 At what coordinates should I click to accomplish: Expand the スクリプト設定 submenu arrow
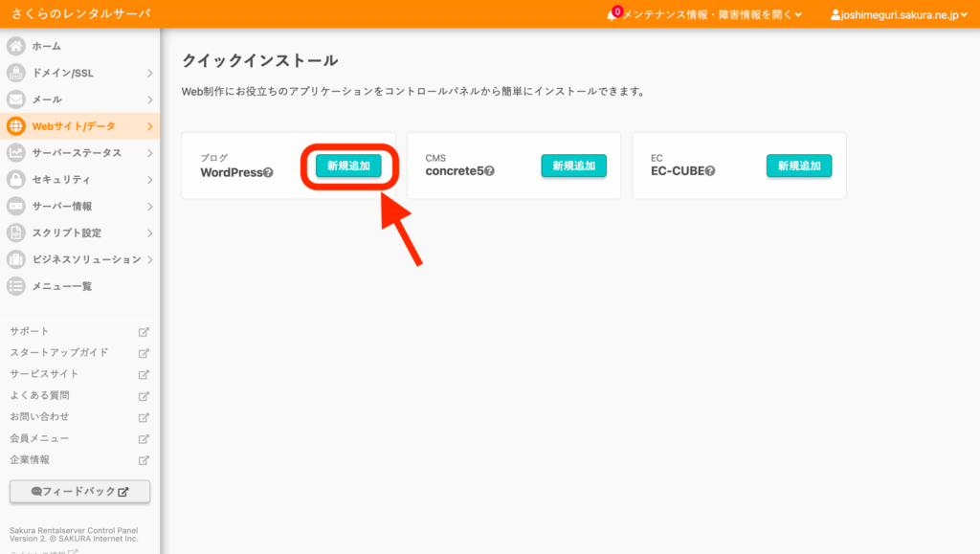point(149,233)
